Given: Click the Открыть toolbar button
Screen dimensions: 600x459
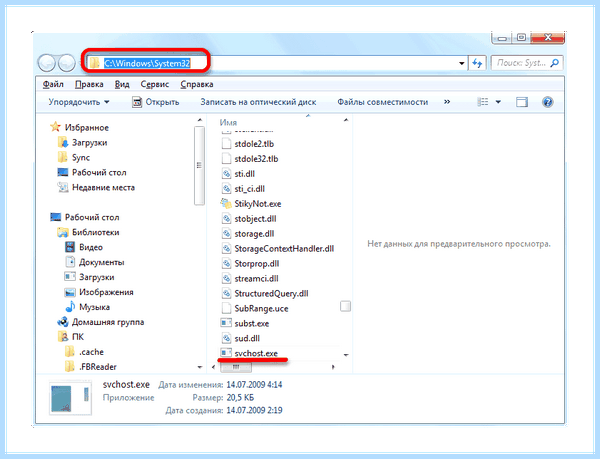Looking at the screenshot, I should [x=155, y=102].
